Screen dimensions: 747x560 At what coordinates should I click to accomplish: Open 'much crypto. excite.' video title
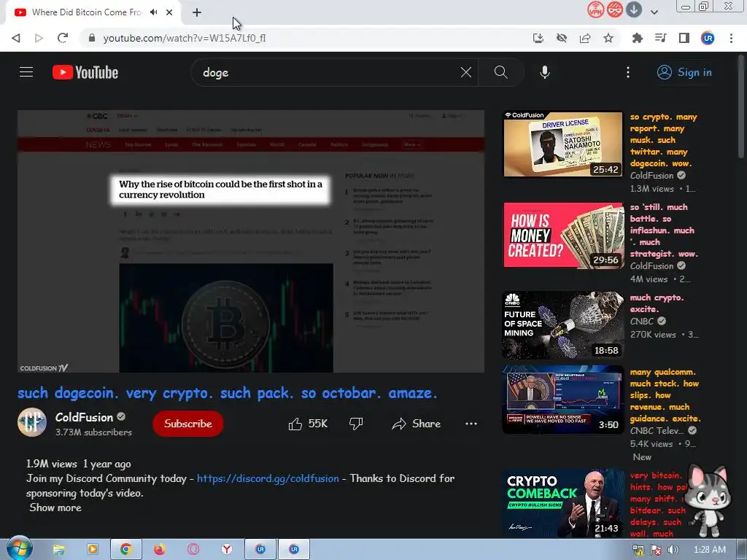click(x=657, y=303)
